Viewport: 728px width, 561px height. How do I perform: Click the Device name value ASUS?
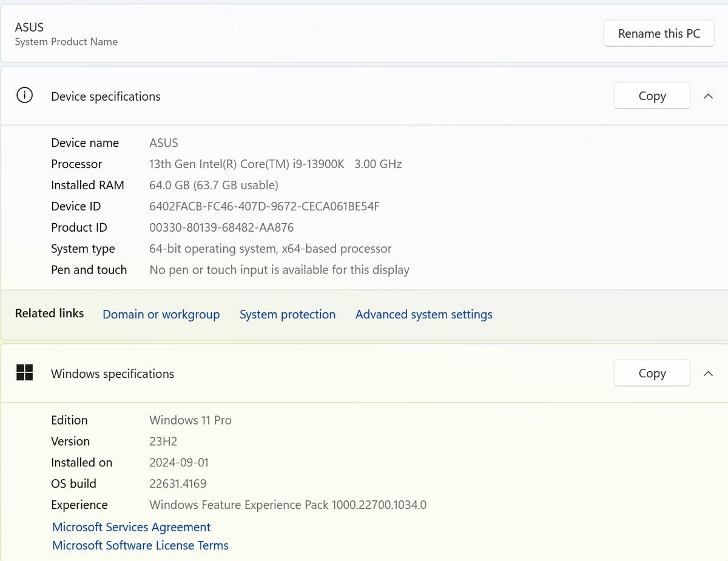pyautogui.click(x=164, y=143)
